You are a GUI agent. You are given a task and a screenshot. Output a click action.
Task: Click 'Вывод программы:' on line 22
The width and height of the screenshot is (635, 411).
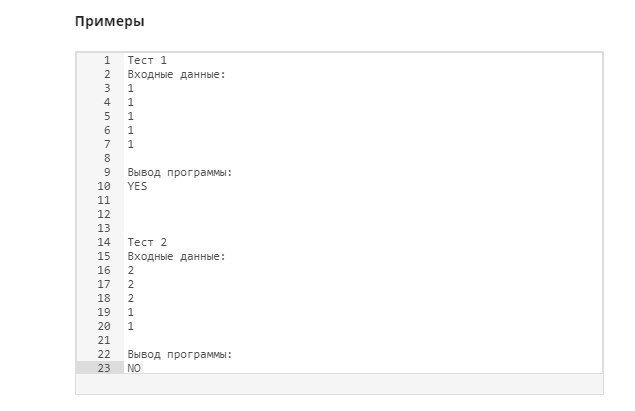[x=180, y=354]
